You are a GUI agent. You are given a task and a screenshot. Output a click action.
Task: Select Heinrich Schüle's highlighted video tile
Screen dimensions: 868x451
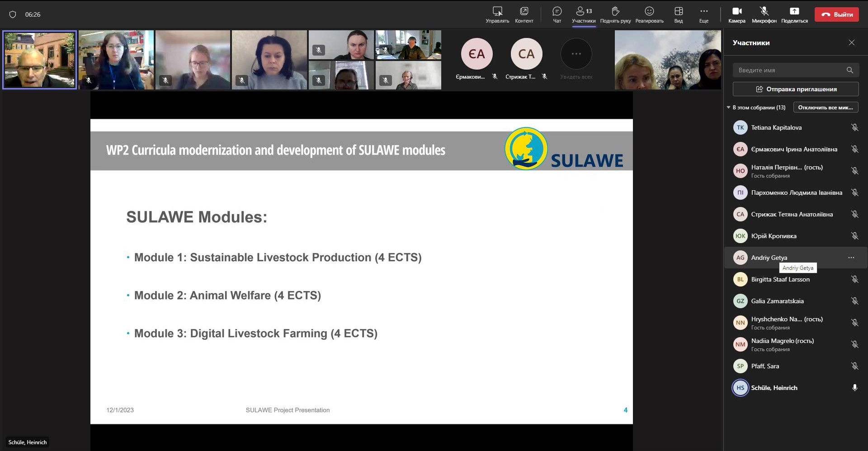pyautogui.click(x=40, y=60)
